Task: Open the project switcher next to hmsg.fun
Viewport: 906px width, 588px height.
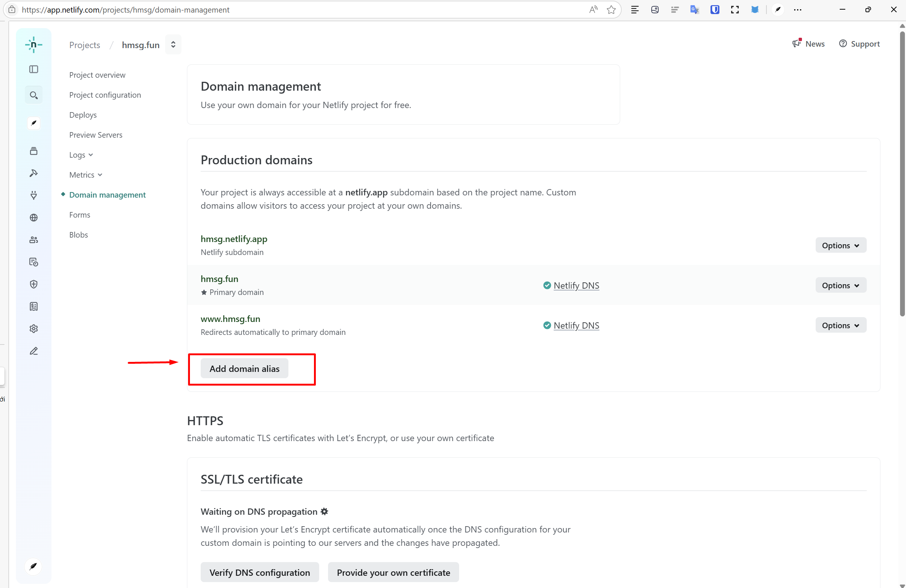Action: tap(173, 44)
